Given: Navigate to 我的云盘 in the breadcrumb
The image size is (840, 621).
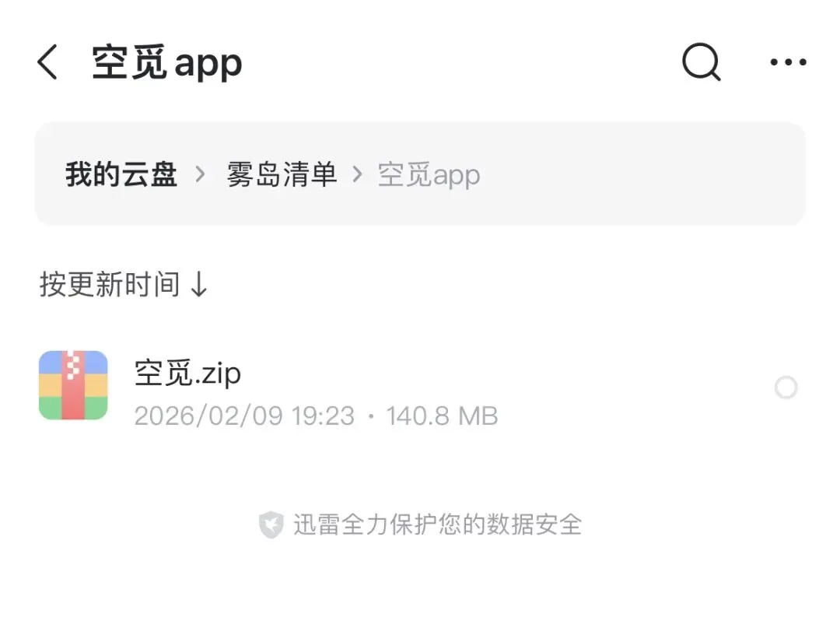Looking at the screenshot, I should pos(121,174).
